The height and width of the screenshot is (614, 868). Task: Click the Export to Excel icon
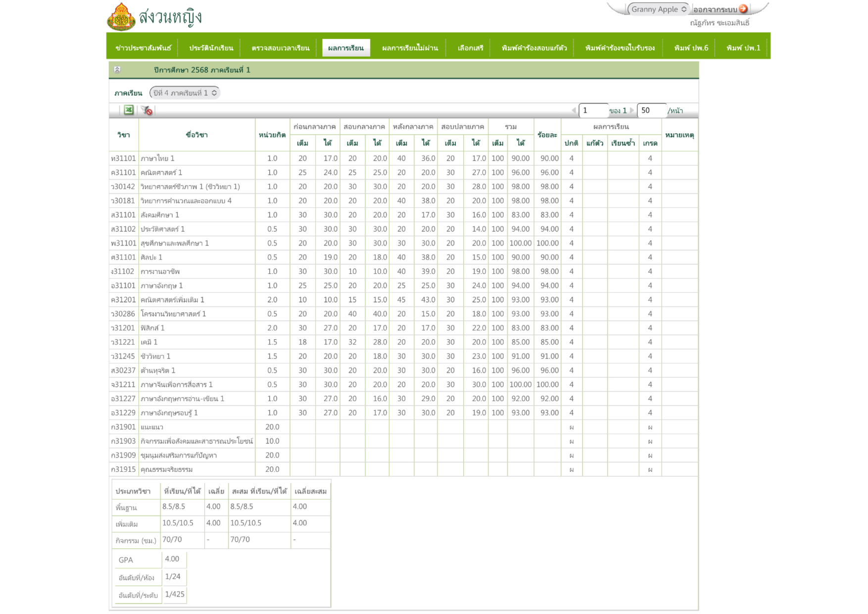point(129,110)
